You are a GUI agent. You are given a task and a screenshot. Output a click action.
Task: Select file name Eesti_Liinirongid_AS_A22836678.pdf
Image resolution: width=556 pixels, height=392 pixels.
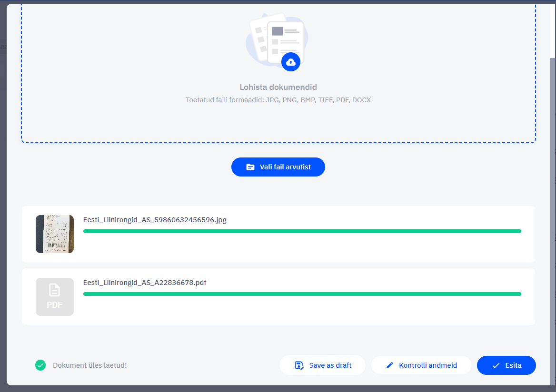pos(145,283)
